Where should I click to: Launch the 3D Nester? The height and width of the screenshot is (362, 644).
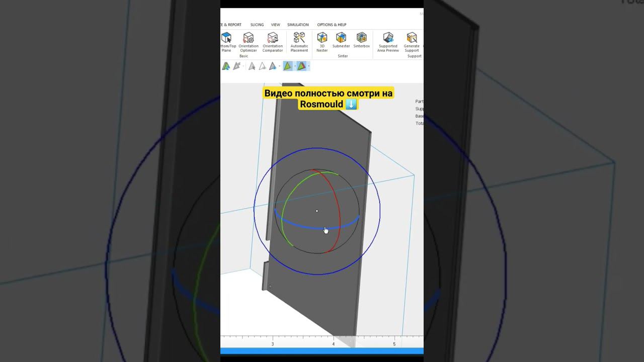pos(322,42)
